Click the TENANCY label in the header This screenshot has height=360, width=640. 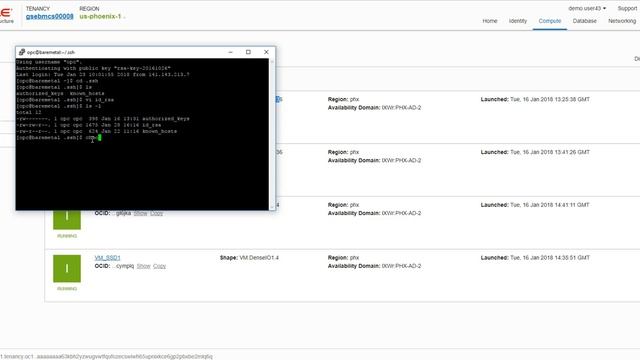point(38,9)
